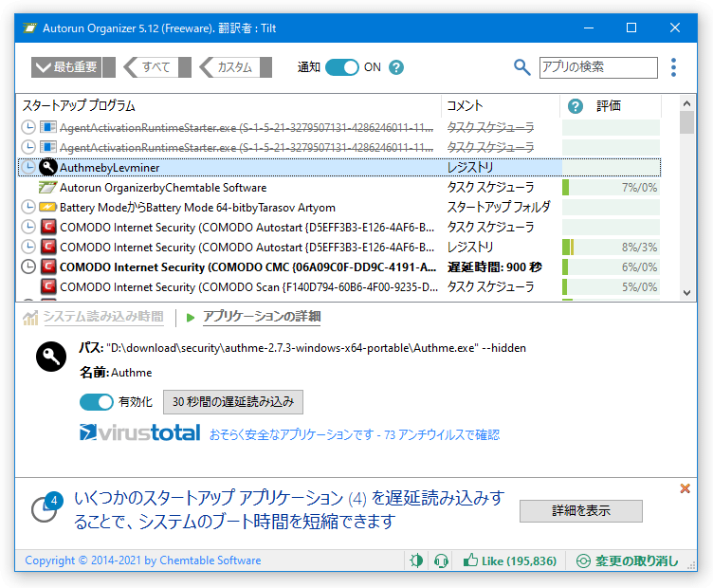Click the 遅延時間: 900 秒 comment cell
Screen dimensions: 713x588
pos(495,266)
